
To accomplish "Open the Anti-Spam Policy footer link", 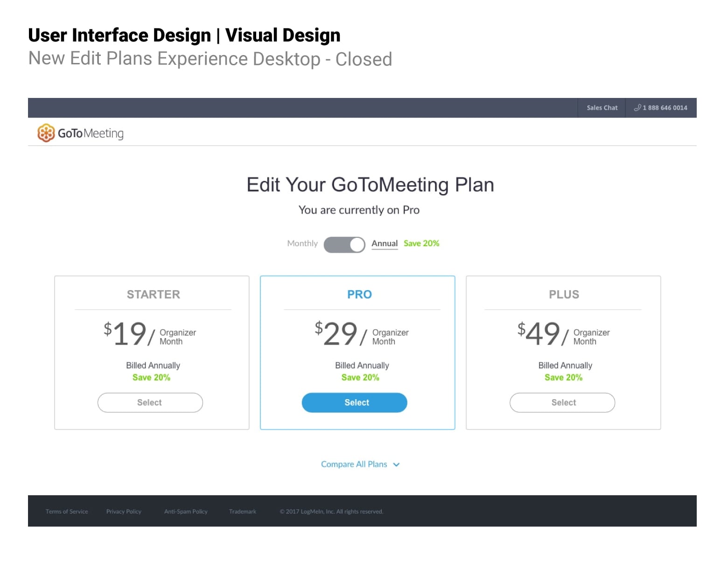I will [x=186, y=512].
